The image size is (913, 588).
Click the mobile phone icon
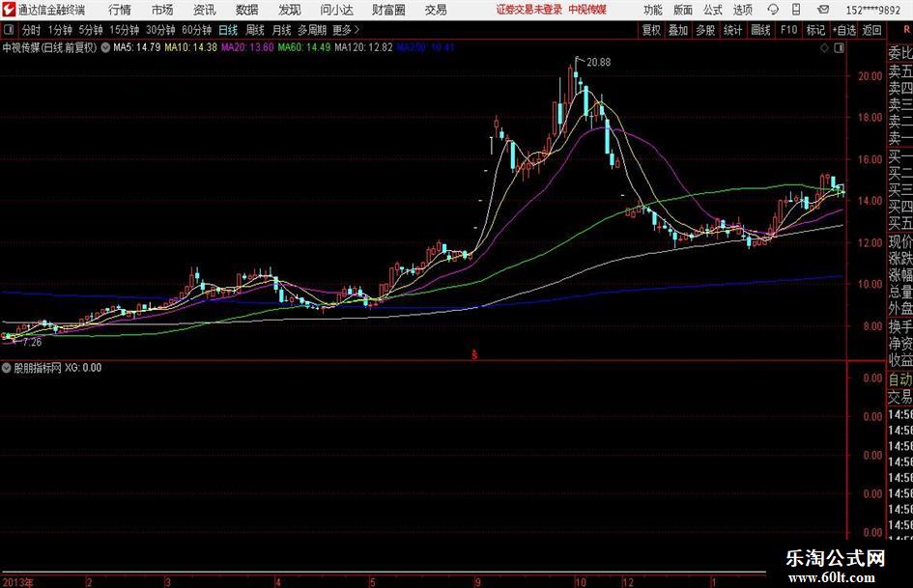796,10
